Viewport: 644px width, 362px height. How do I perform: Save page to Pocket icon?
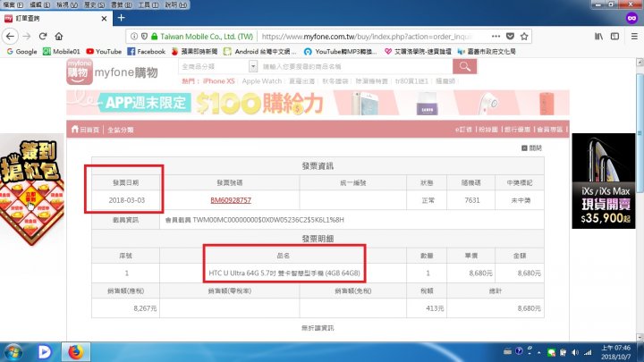[510, 36]
